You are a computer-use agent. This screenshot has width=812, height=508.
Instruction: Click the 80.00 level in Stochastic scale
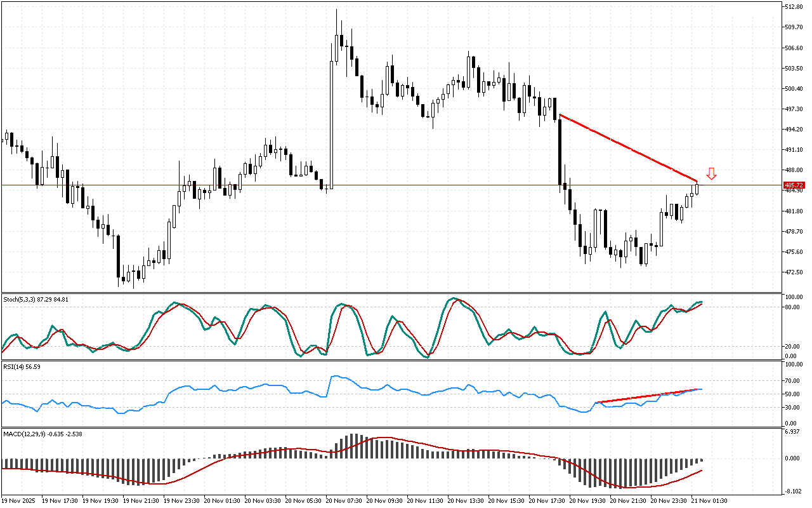(792, 307)
